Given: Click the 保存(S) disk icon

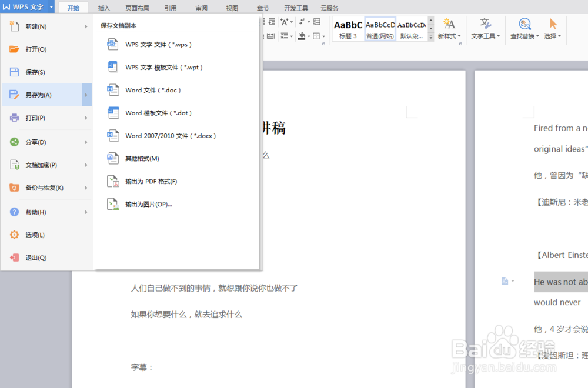Looking at the screenshot, I should point(14,72).
